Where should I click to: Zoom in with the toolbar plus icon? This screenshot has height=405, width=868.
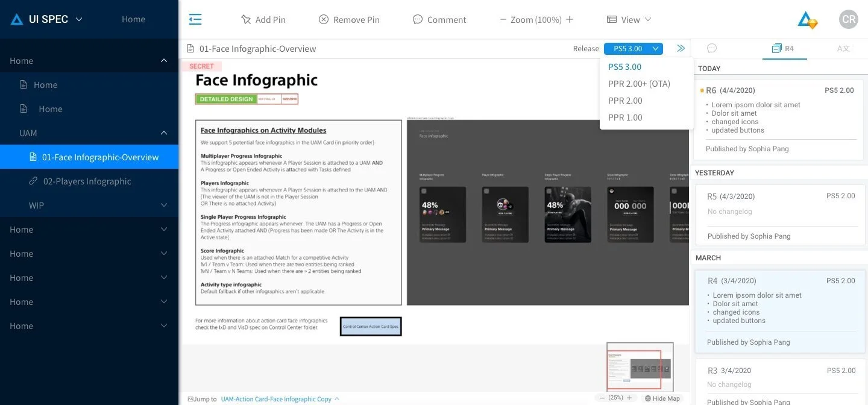pos(570,19)
